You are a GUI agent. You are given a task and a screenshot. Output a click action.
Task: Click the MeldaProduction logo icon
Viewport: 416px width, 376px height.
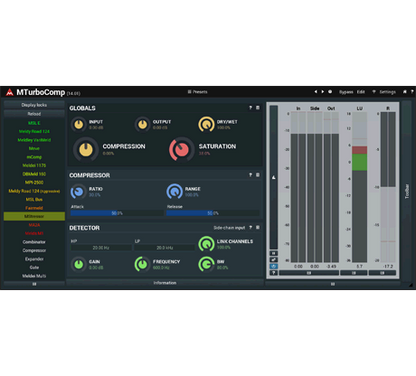(9, 92)
